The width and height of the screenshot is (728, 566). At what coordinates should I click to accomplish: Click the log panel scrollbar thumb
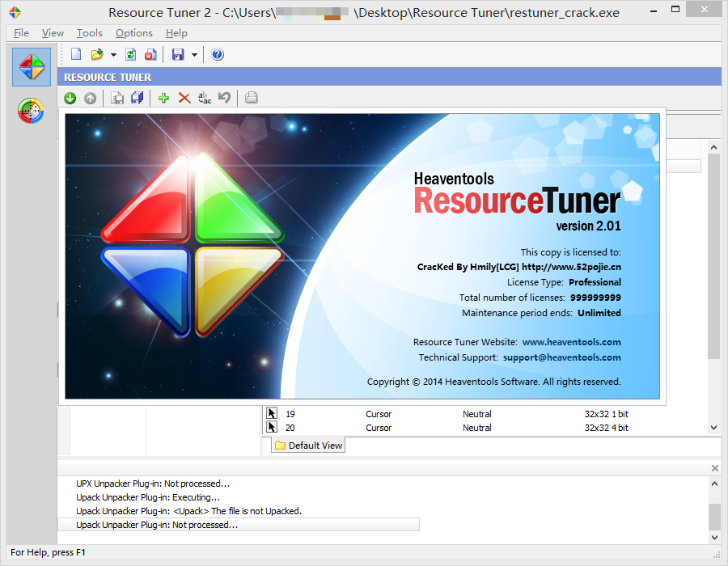pyautogui.click(x=714, y=517)
